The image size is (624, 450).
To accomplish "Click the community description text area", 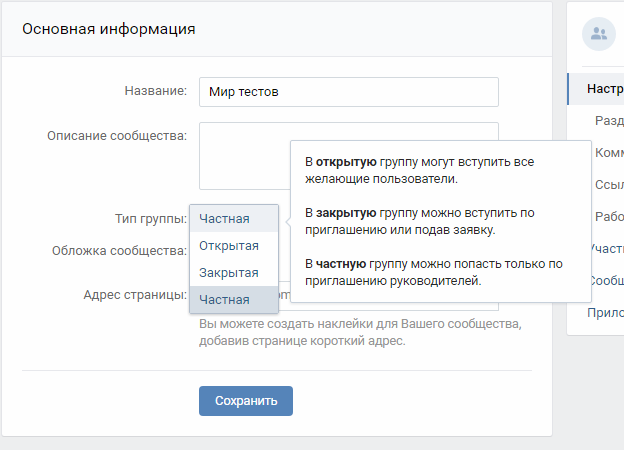I will [240, 155].
